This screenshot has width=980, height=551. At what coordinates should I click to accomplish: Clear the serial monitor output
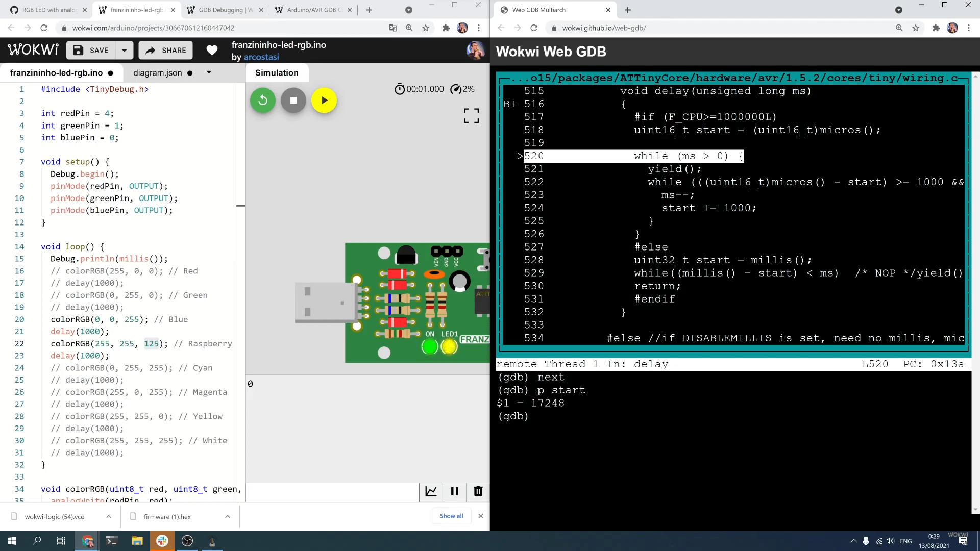point(478,491)
